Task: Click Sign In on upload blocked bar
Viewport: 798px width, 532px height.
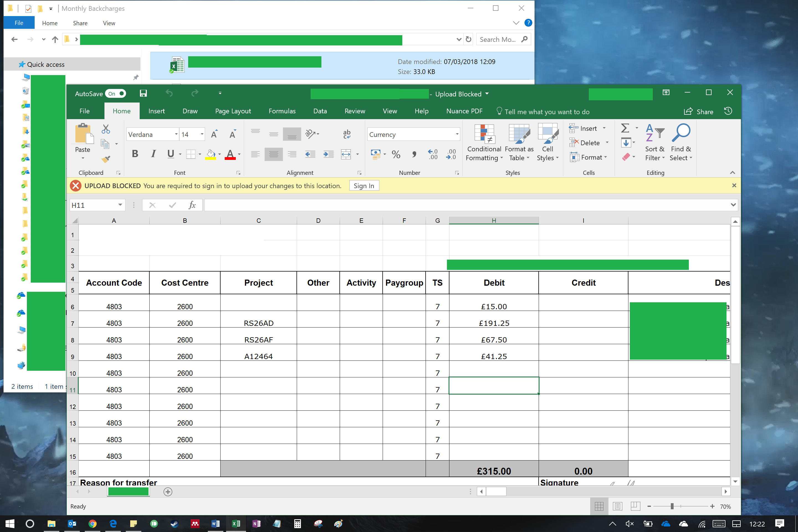Action: [x=364, y=186]
